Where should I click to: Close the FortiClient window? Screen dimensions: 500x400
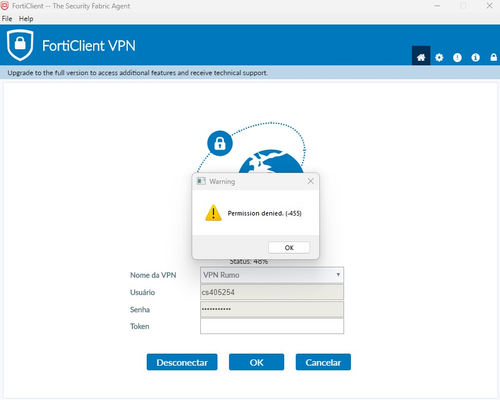click(489, 6)
